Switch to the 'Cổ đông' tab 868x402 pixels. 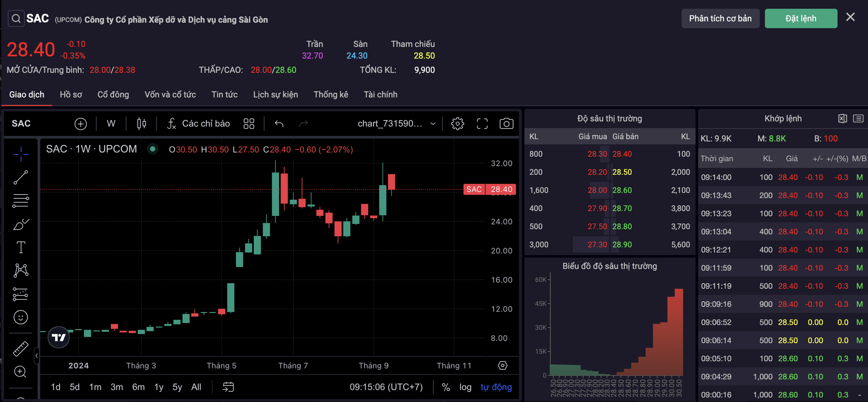113,94
